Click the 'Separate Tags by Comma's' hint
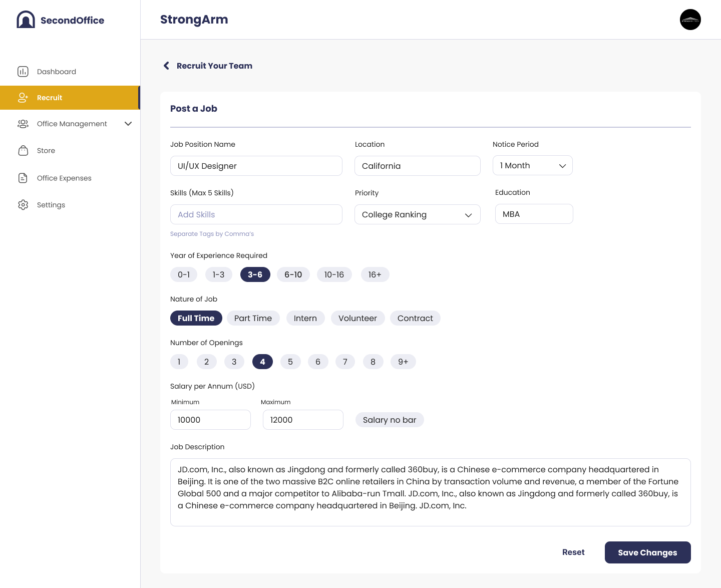This screenshot has width=721, height=588. 212,234
